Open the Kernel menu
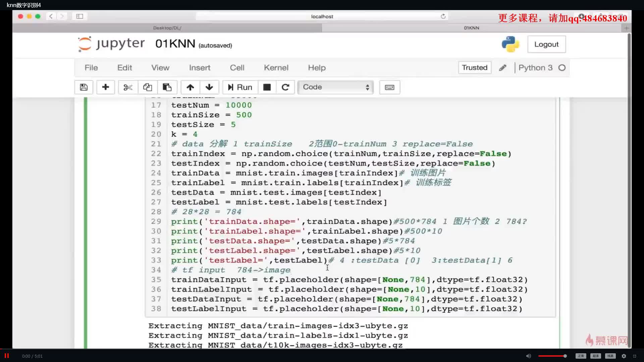Viewport: 644px width, 362px height. click(276, 68)
